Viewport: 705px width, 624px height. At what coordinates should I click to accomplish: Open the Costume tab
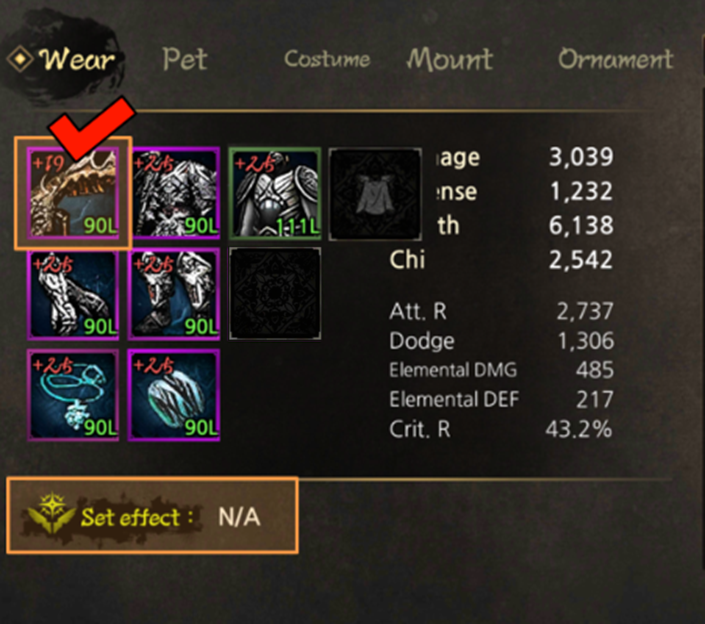coord(327,59)
